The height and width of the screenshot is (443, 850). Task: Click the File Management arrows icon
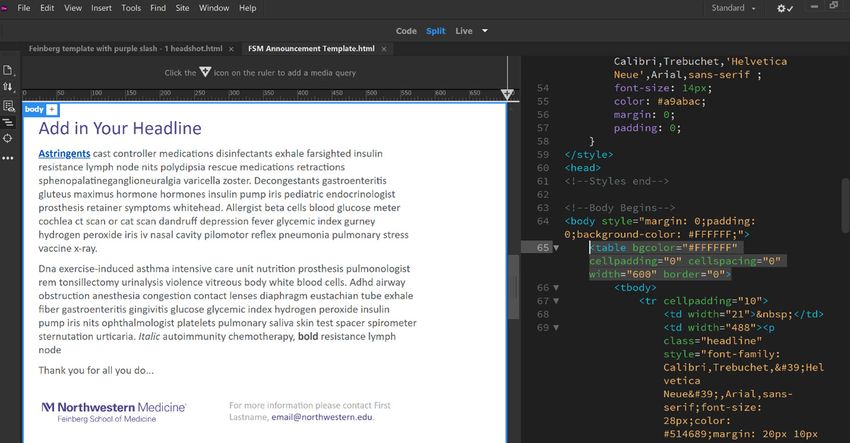pos(8,87)
